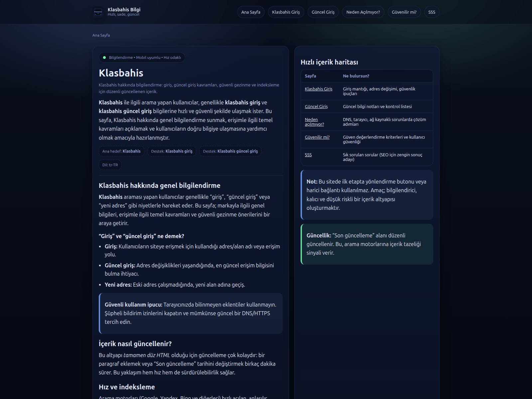Follow the Güvenilir mi? table link
The width and height of the screenshot is (532, 399).
317,137
